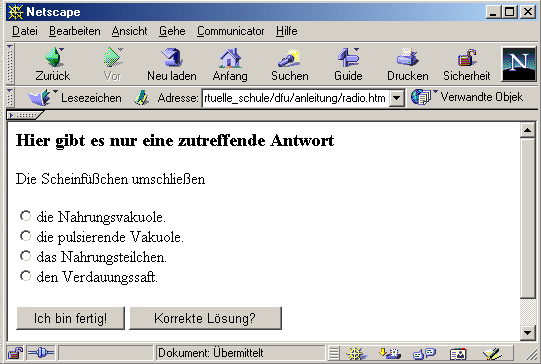The image size is (541, 364).
Task: Click the vertical scrollbar thumb
Action: point(528,218)
